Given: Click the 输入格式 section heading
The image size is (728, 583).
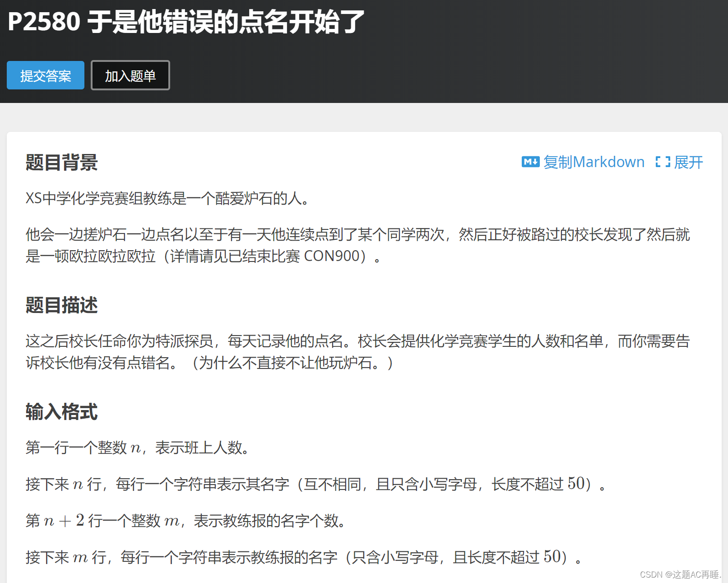Looking at the screenshot, I should [x=61, y=412].
